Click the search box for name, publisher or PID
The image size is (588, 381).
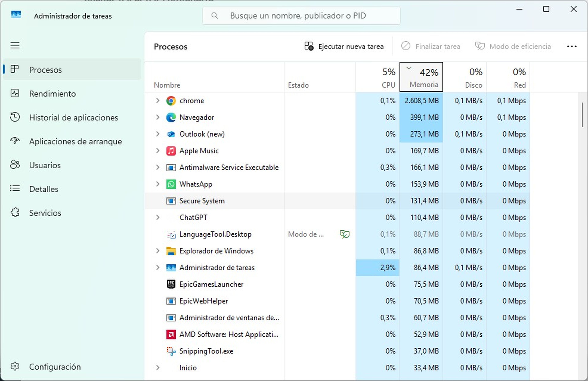coord(301,16)
